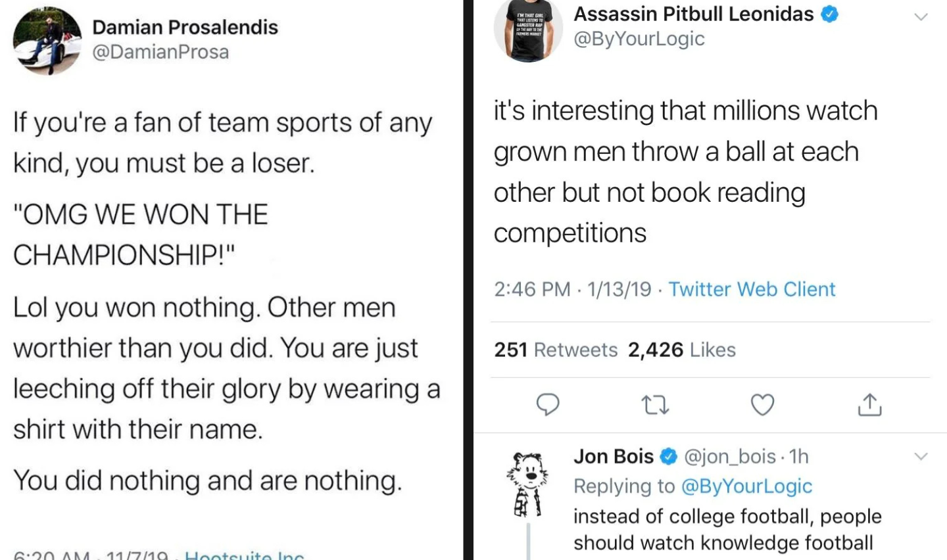Open Jon Bois cartoon avatar
947x560 pixels.
[x=527, y=483]
